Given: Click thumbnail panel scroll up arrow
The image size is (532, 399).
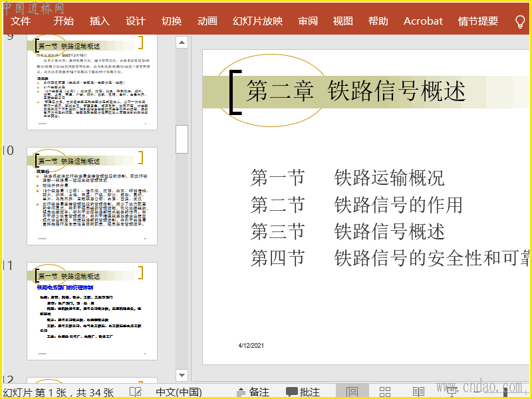Looking at the screenshot, I should pyautogui.click(x=182, y=43).
